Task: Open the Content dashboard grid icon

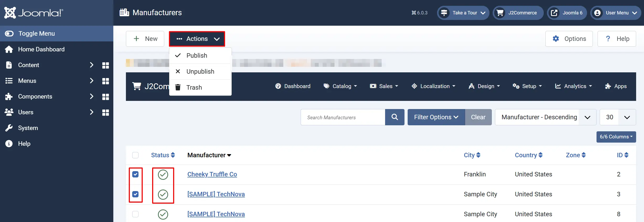Action: [x=105, y=65]
